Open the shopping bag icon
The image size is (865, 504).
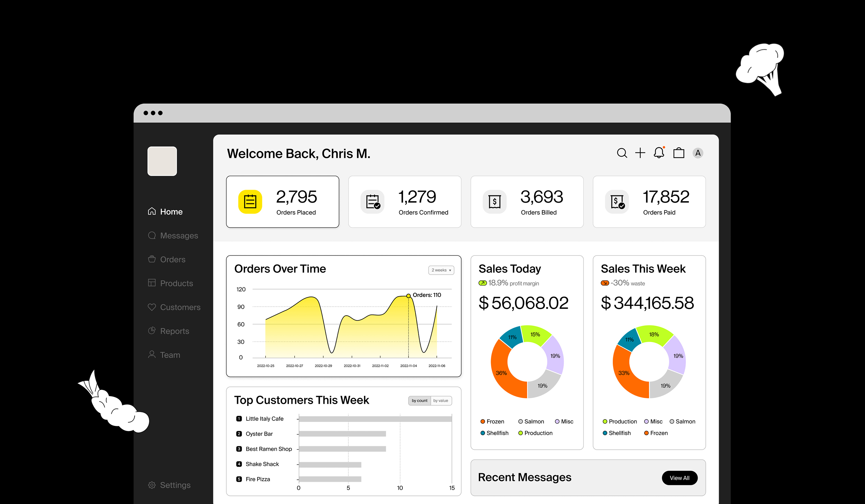tap(679, 153)
